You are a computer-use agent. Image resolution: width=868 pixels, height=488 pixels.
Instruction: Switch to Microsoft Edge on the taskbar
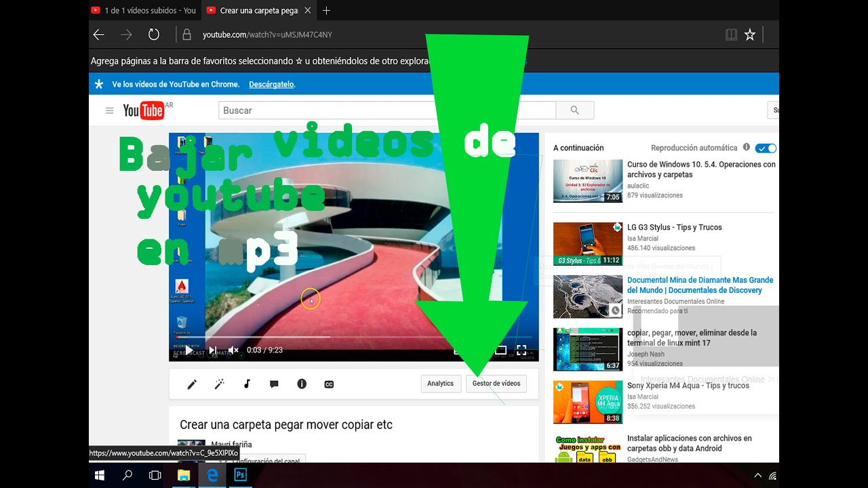212,476
